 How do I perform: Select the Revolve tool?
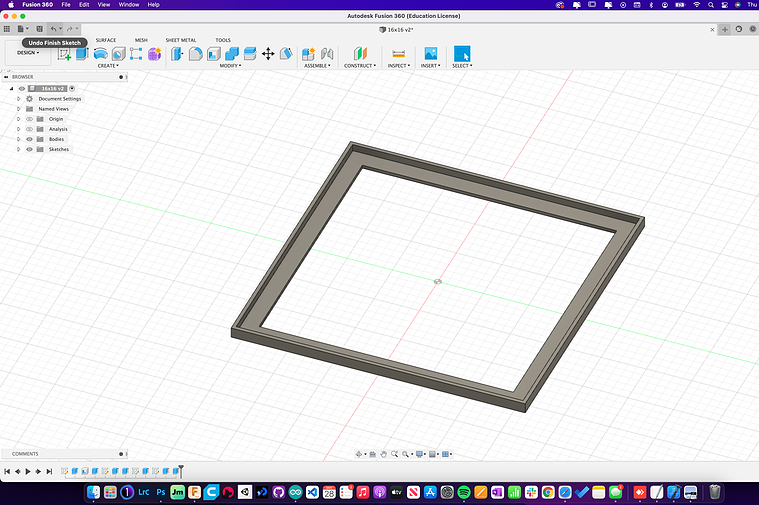100,54
